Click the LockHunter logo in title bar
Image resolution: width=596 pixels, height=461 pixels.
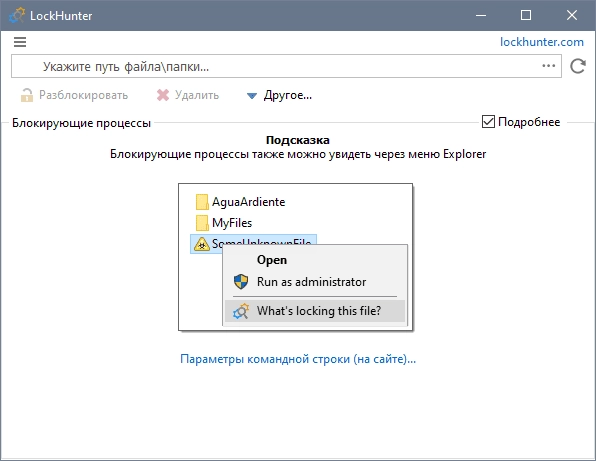(17, 15)
